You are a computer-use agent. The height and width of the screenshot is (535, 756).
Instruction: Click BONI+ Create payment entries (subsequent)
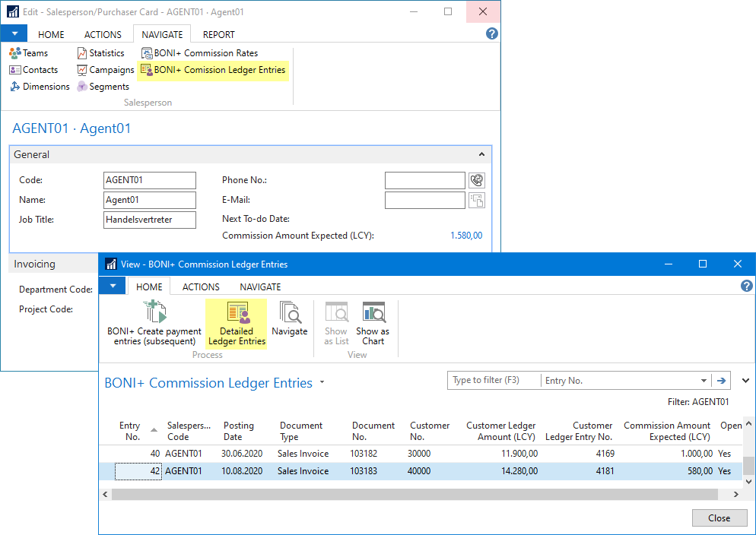click(154, 323)
